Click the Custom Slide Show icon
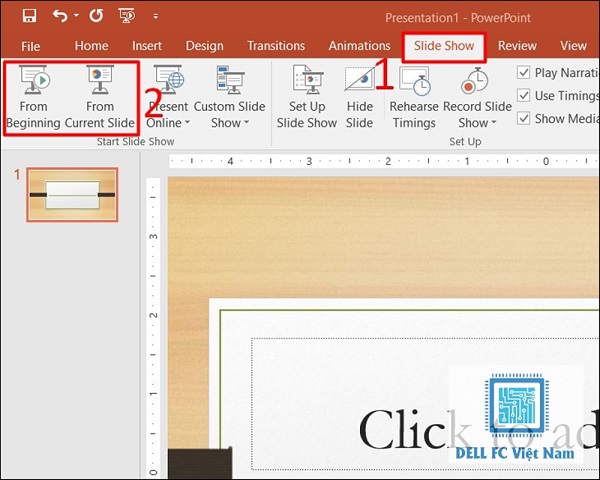The image size is (600, 480). (230, 80)
